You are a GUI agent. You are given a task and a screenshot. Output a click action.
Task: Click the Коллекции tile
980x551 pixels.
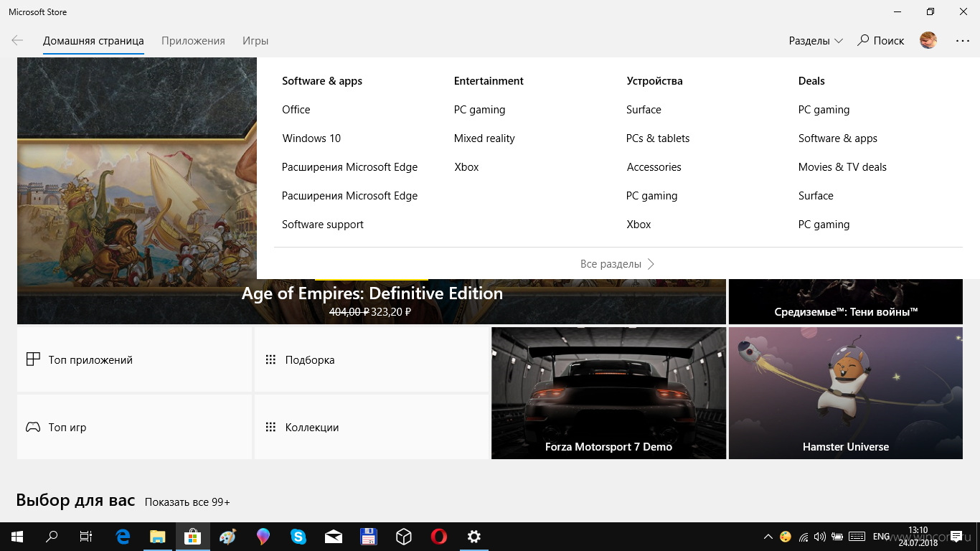coord(372,427)
